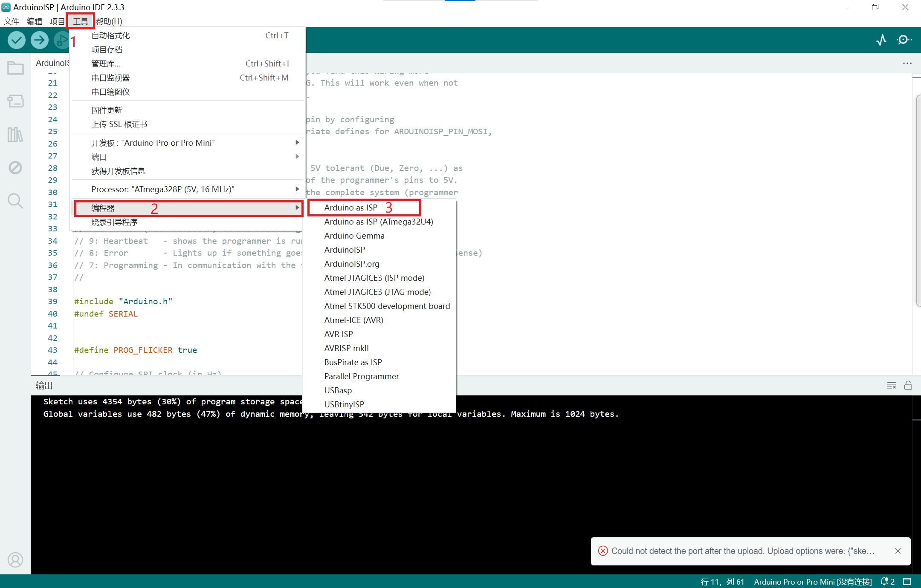This screenshot has width=921, height=588.
Task: Click 行 11, 列 61 cursor position
Action: pyautogui.click(x=722, y=582)
